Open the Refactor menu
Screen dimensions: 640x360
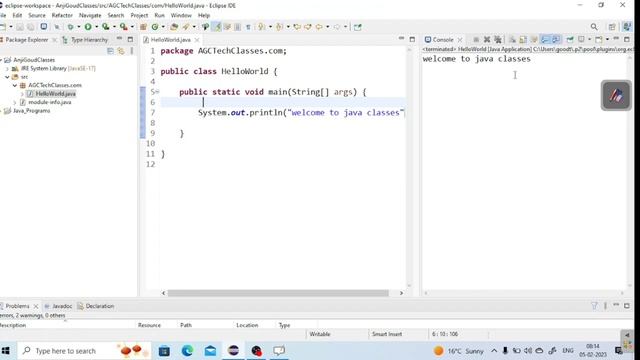(62, 15)
